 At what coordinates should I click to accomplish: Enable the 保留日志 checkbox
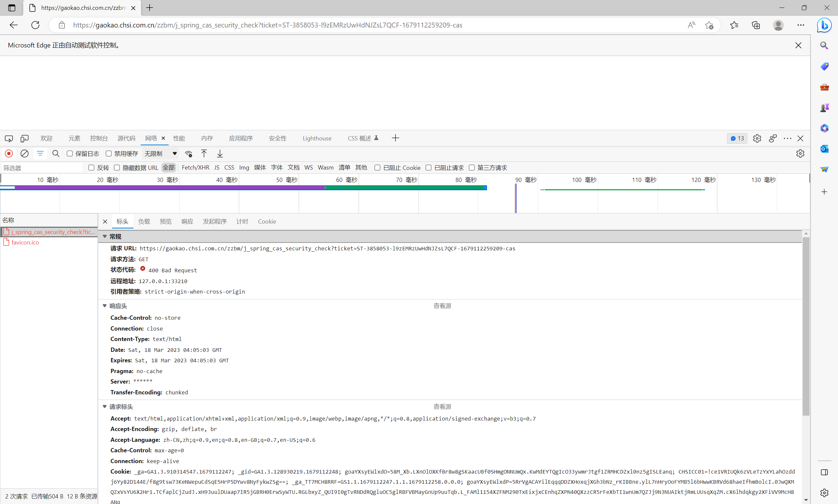(70, 153)
